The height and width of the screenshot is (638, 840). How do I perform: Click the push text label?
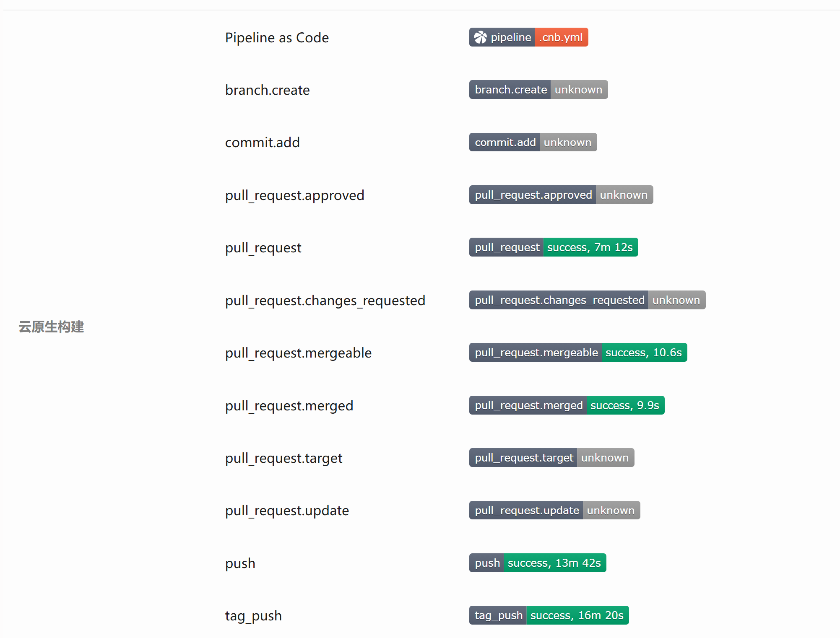point(240,563)
